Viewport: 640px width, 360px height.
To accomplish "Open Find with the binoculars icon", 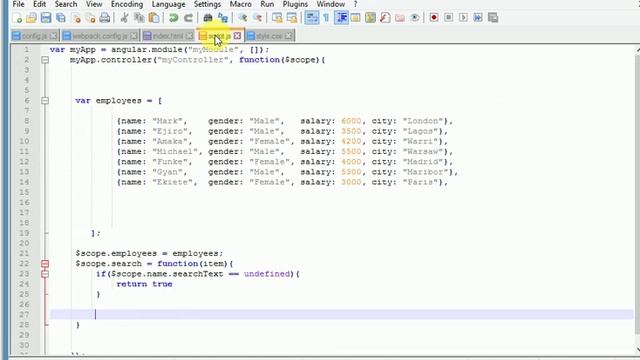I will (x=208, y=18).
